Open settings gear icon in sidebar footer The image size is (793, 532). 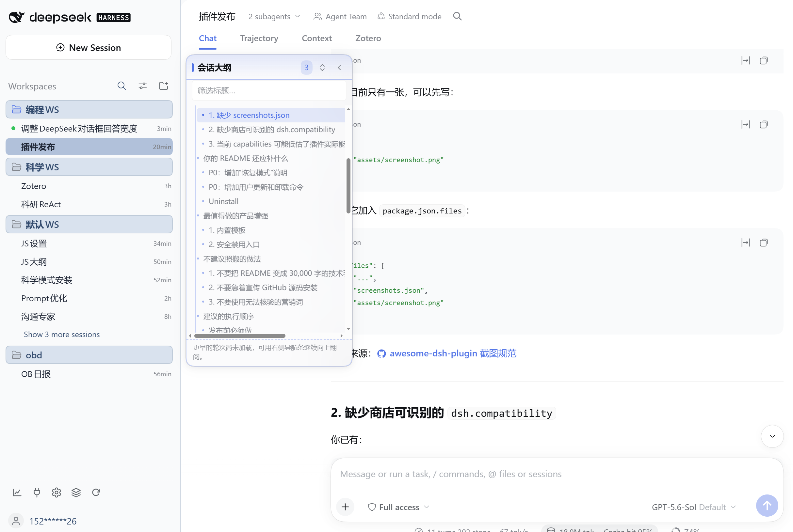click(x=57, y=492)
